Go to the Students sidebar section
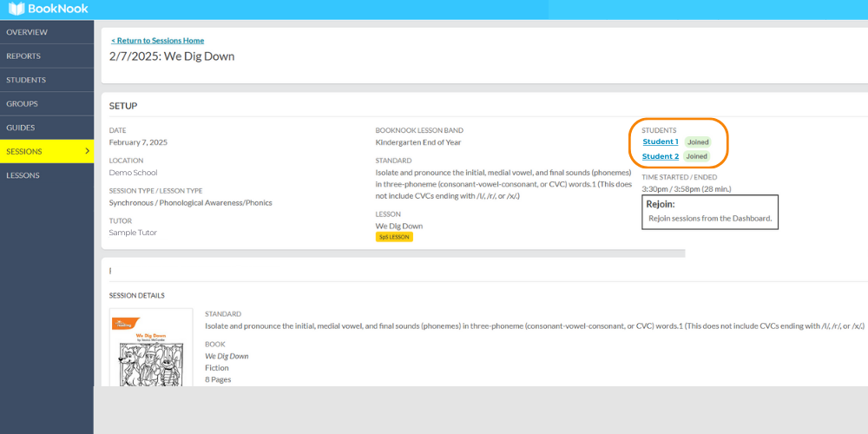The height and width of the screenshot is (434, 868). pos(47,80)
